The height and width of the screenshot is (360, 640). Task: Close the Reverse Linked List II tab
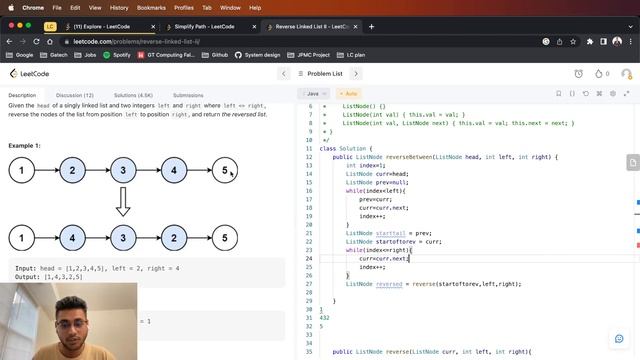355,27
